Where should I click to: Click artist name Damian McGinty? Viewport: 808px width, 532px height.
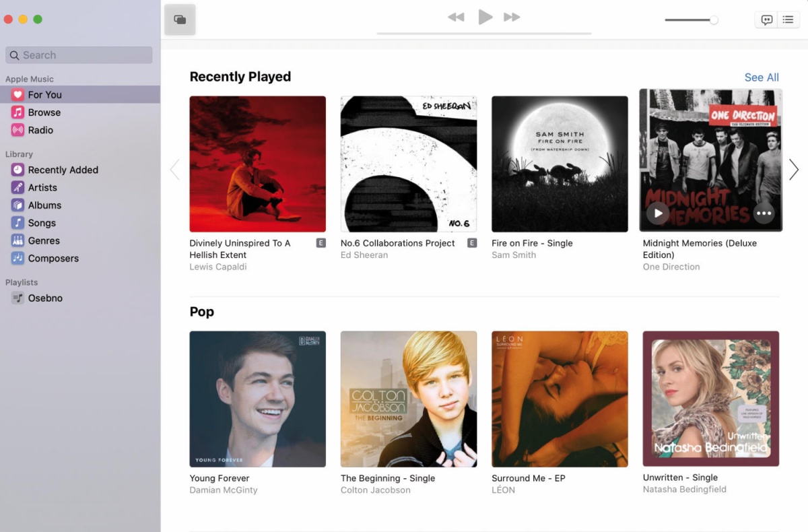pos(224,490)
